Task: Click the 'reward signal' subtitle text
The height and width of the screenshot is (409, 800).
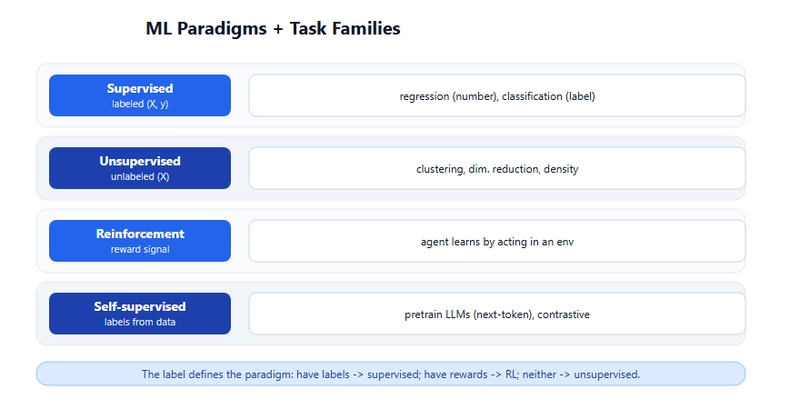Action: (x=140, y=249)
